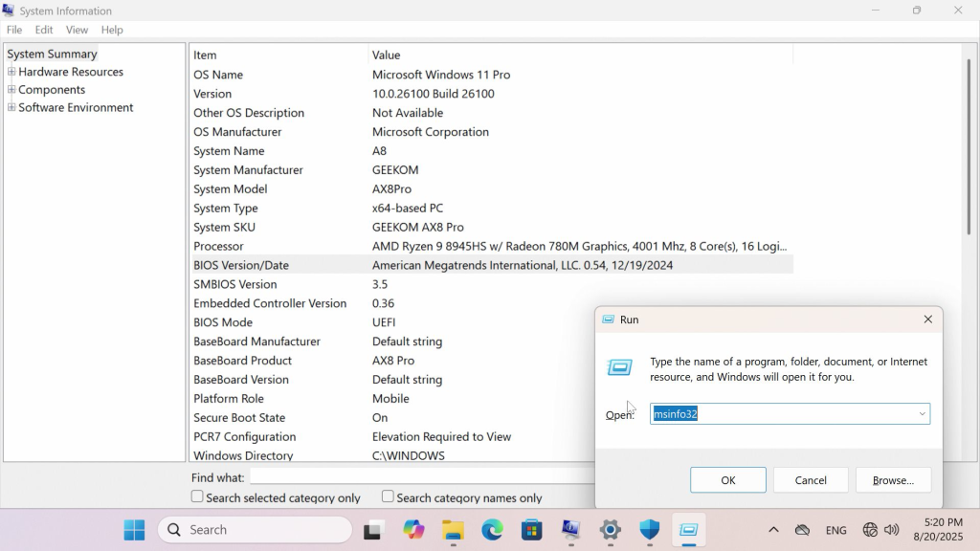Click Cancel in the Run dialog
This screenshot has width=980, height=551.
click(x=811, y=480)
